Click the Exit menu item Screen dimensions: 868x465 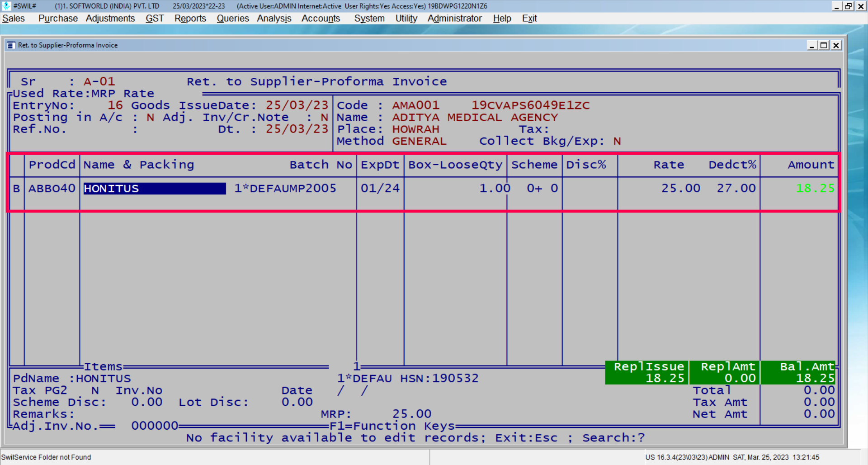529,19
